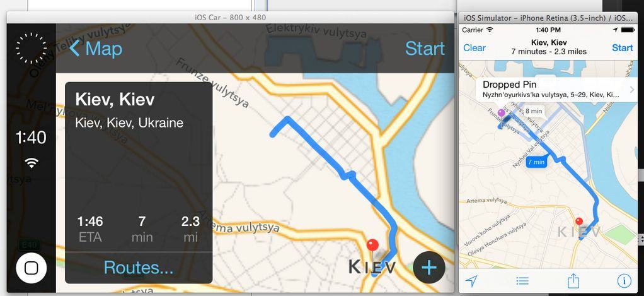Select the 7 min route label
Image resolution: width=644 pixels, height=296 pixels.
(536, 162)
